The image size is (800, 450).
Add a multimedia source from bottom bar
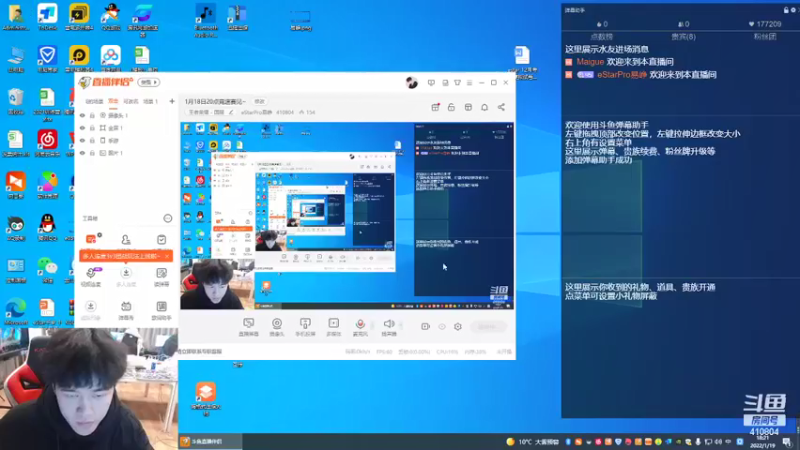pyautogui.click(x=333, y=327)
